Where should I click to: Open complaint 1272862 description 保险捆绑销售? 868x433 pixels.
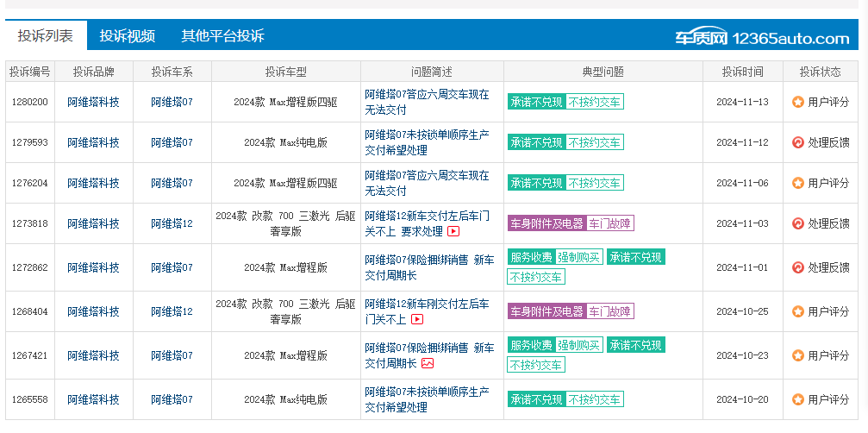[429, 267]
